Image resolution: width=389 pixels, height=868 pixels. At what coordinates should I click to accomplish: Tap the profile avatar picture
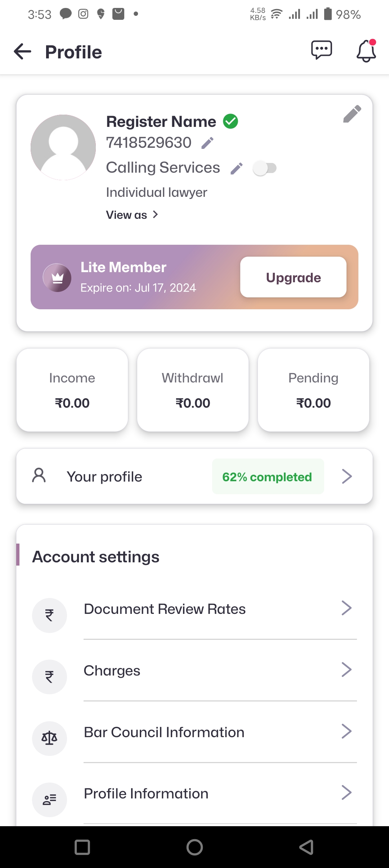pos(63,147)
